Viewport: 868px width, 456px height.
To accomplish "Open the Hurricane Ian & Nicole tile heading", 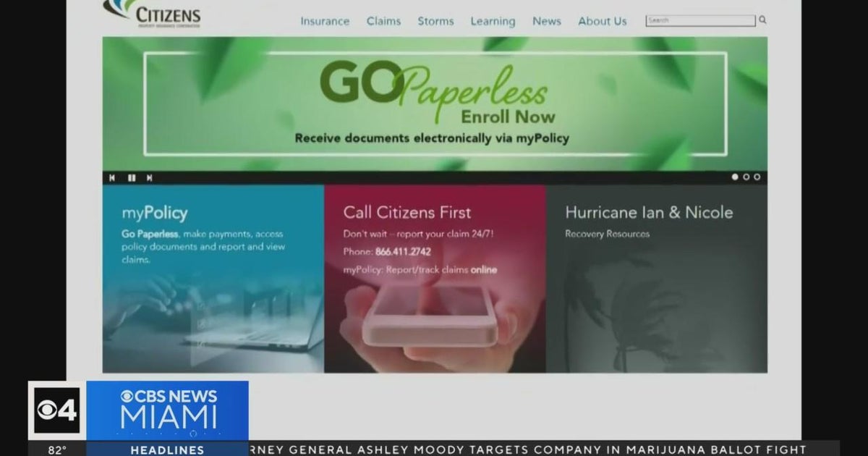I will click(x=649, y=212).
